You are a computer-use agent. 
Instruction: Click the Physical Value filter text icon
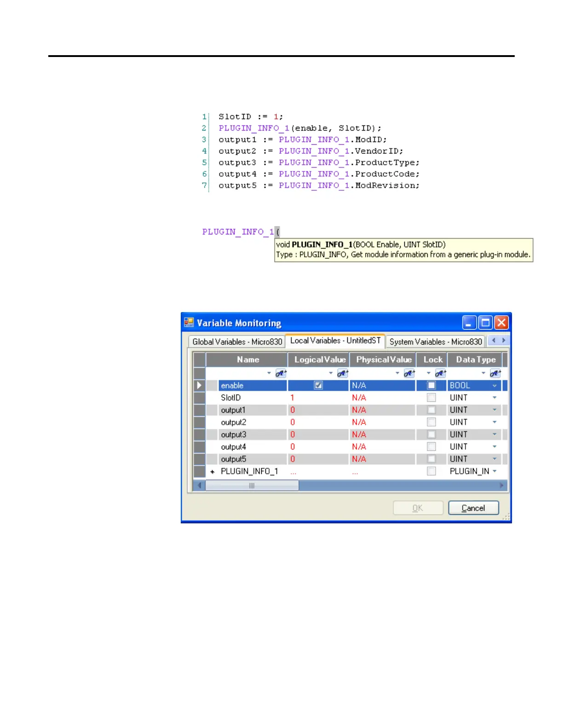[x=409, y=374]
